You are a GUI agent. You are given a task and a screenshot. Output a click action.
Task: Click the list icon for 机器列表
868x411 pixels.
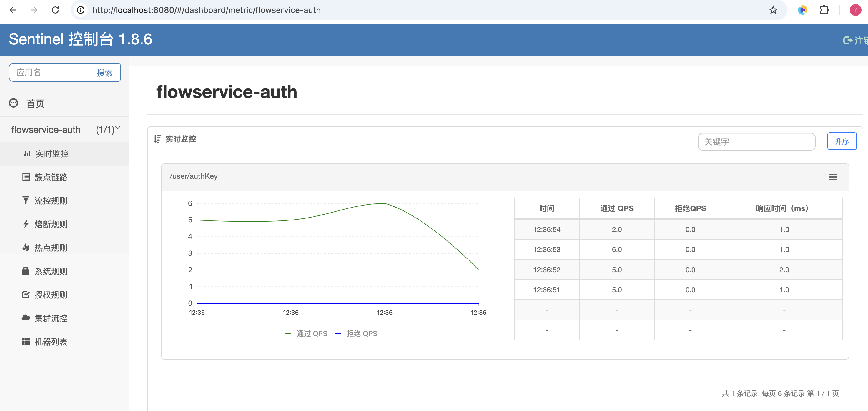(26, 342)
